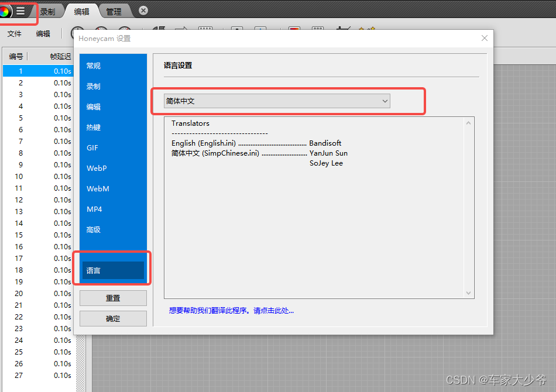
Task: Select frame row 26 in list
Action: click(x=38, y=363)
